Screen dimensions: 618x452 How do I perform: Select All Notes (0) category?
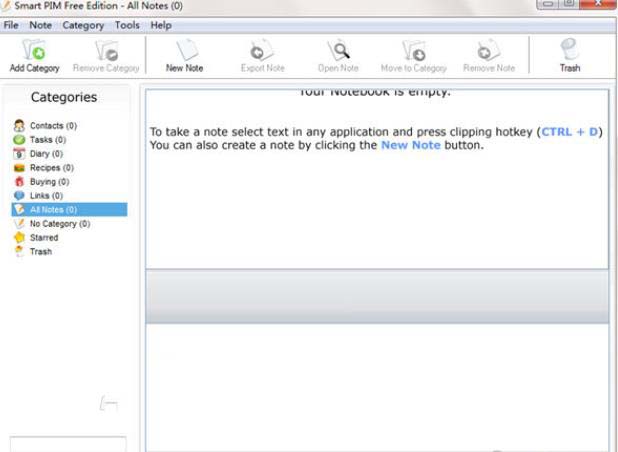coord(69,210)
